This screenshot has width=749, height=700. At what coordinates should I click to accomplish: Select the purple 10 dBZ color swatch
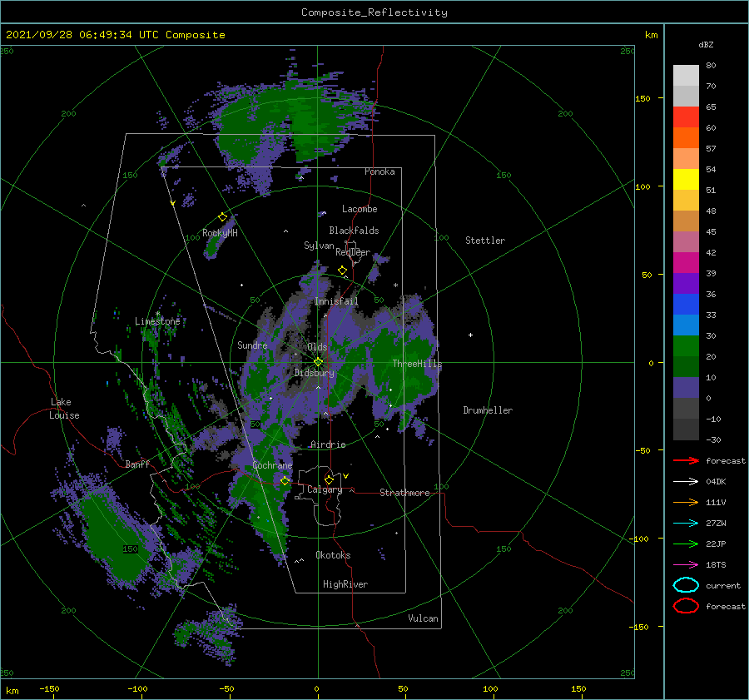pos(686,387)
